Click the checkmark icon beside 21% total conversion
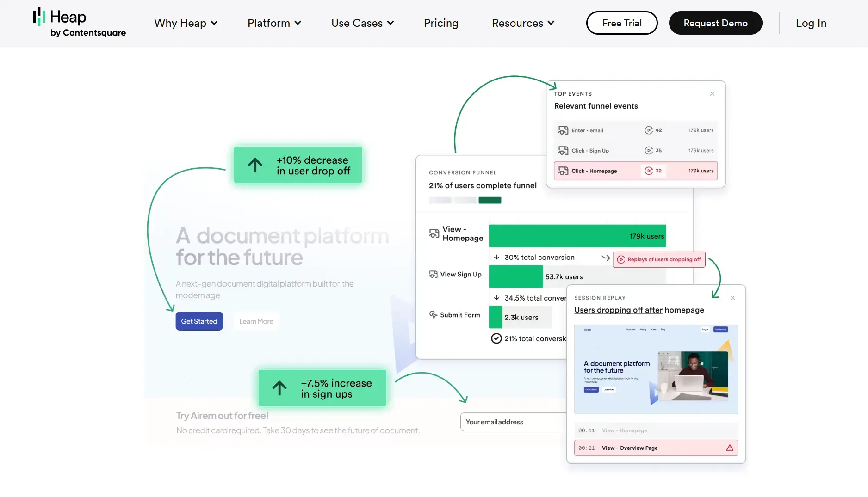 496,338
